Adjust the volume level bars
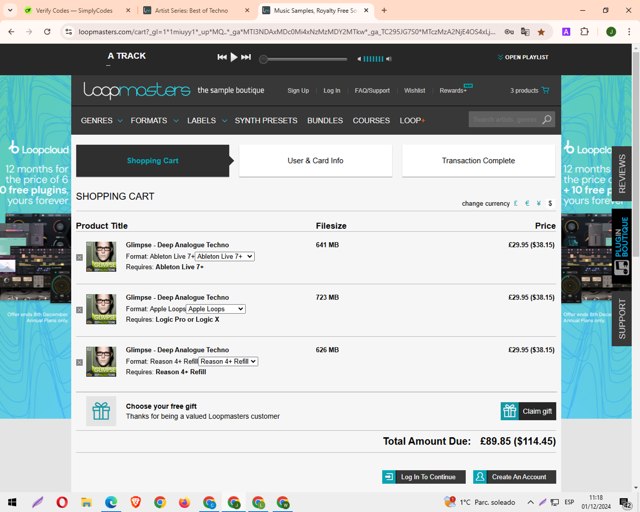This screenshot has width=640, height=512. (x=373, y=59)
